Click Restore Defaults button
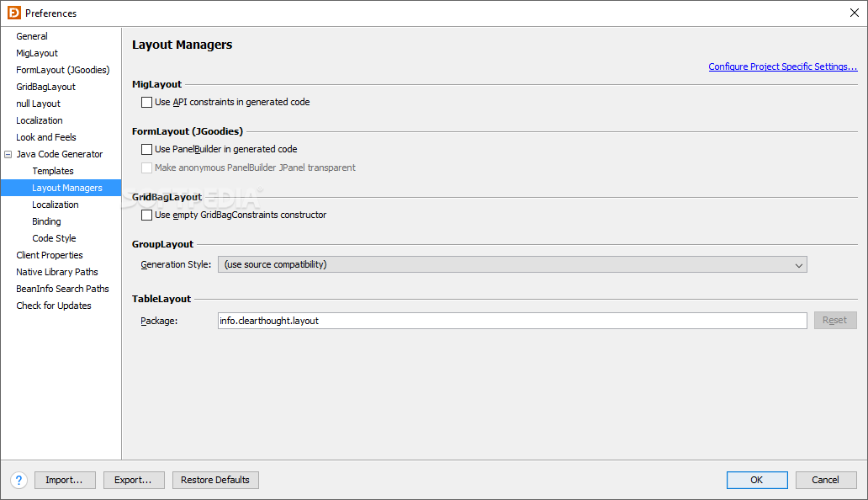The image size is (868, 500). tap(215, 480)
